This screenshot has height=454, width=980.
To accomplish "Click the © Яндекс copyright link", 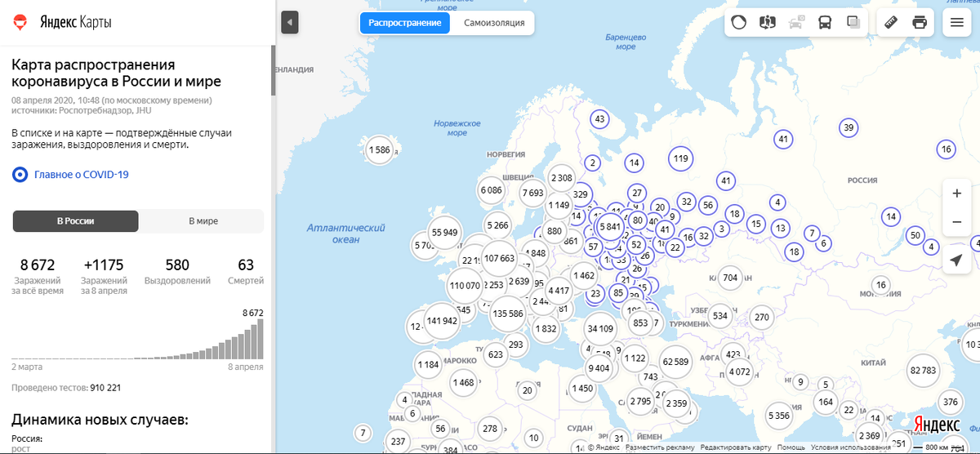I will coord(603,447).
